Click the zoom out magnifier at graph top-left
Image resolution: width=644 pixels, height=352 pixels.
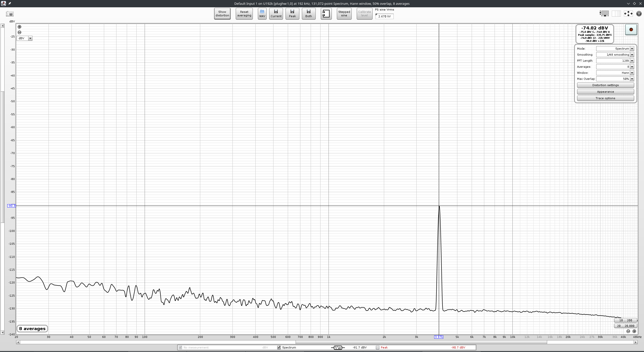pyautogui.click(x=19, y=32)
